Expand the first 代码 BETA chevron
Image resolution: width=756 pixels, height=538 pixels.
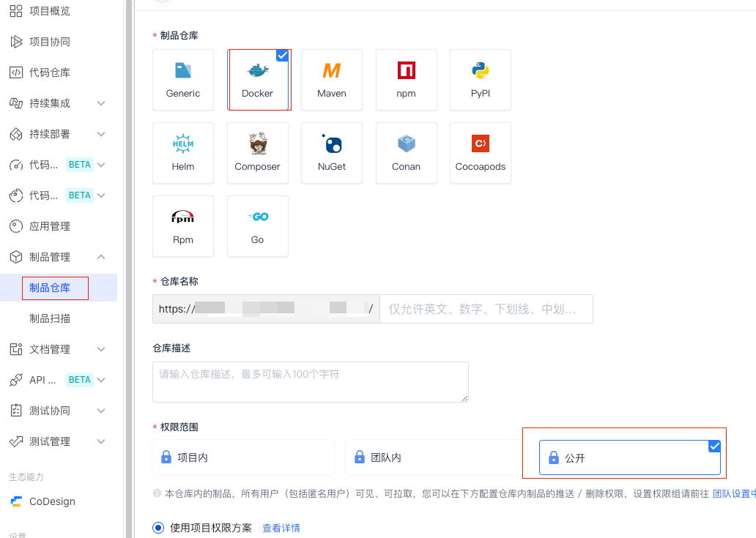point(101,165)
